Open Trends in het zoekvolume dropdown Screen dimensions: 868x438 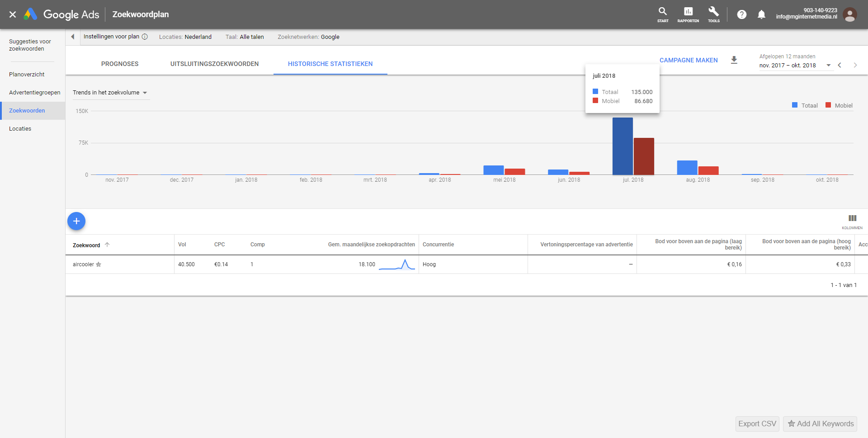pyautogui.click(x=110, y=93)
